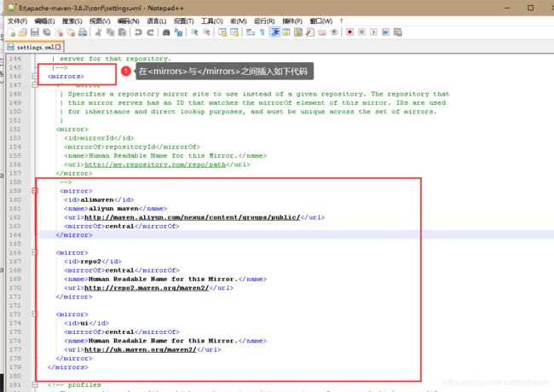Open the 宏(M) menu

pyautogui.click(x=239, y=21)
